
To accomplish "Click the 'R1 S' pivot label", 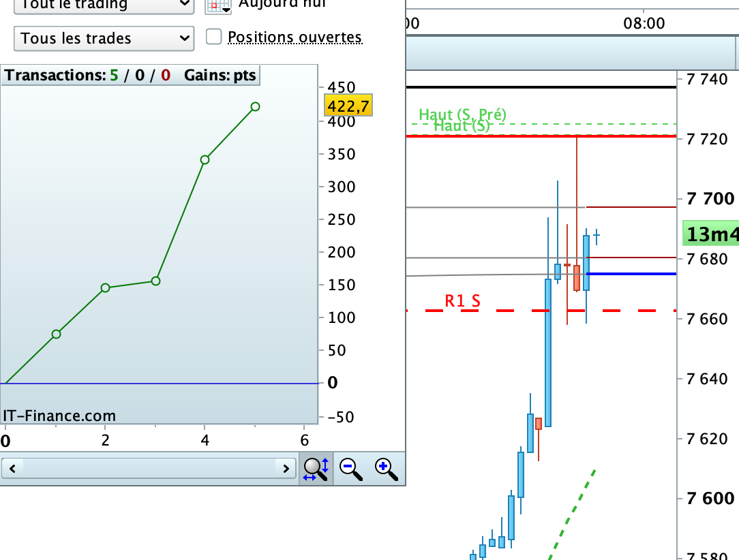I will [x=462, y=301].
